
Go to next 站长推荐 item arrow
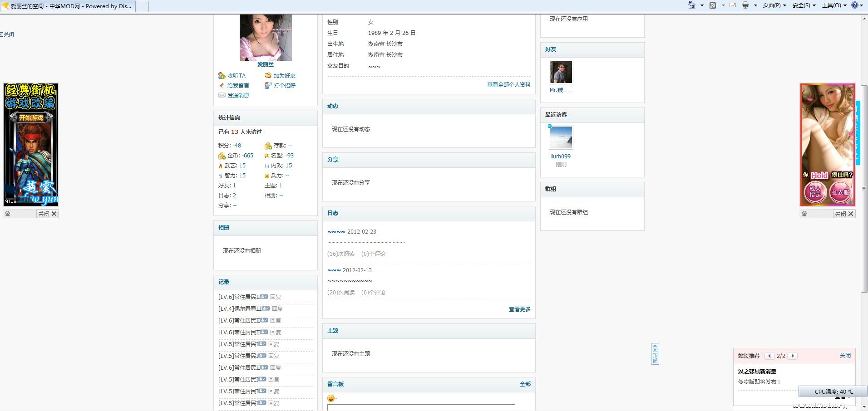[x=793, y=356]
